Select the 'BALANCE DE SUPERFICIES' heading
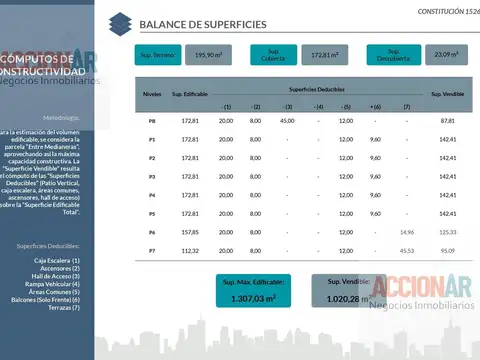This screenshot has width=480, height=360. pyautogui.click(x=203, y=25)
